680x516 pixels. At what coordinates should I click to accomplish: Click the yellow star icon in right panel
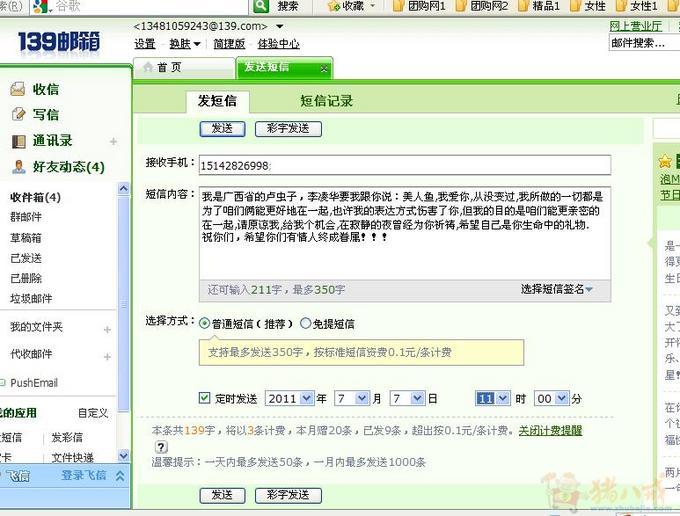click(x=664, y=162)
